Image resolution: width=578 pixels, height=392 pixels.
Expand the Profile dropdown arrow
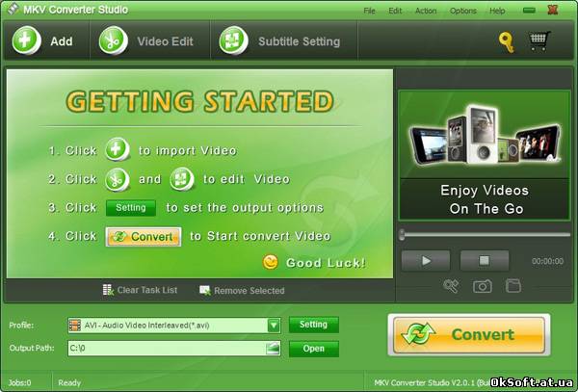pos(274,326)
